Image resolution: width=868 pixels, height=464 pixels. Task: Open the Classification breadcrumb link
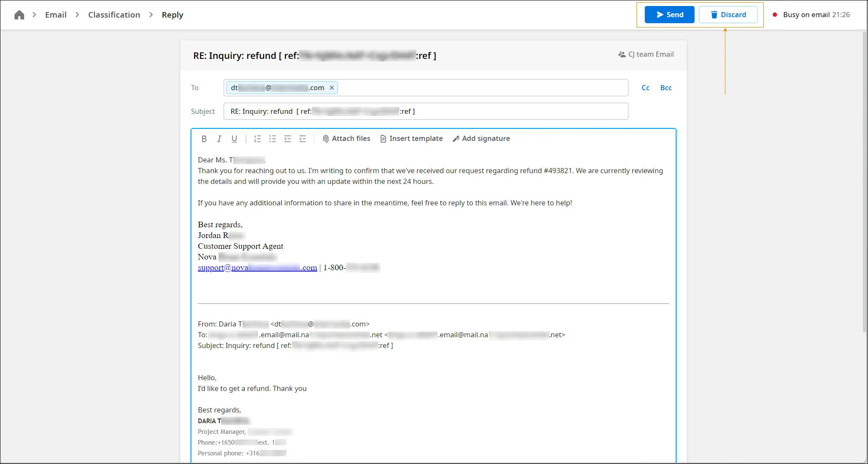click(114, 15)
